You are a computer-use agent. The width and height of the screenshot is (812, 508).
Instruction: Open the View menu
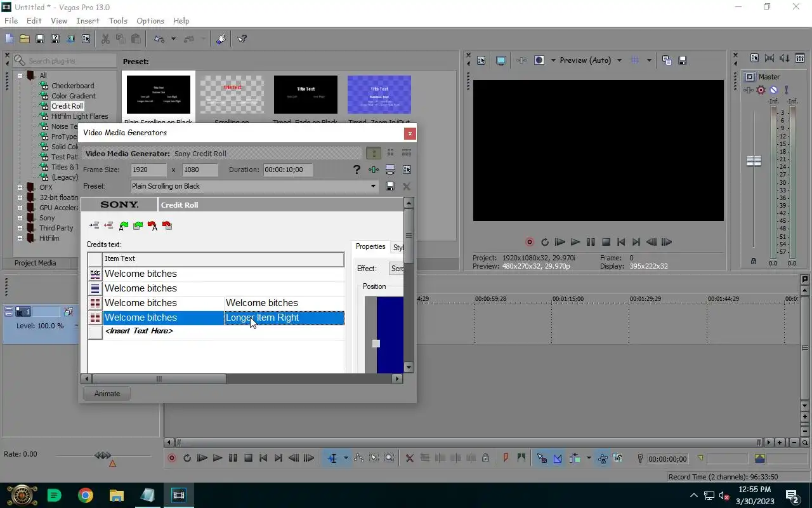tap(59, 21)
